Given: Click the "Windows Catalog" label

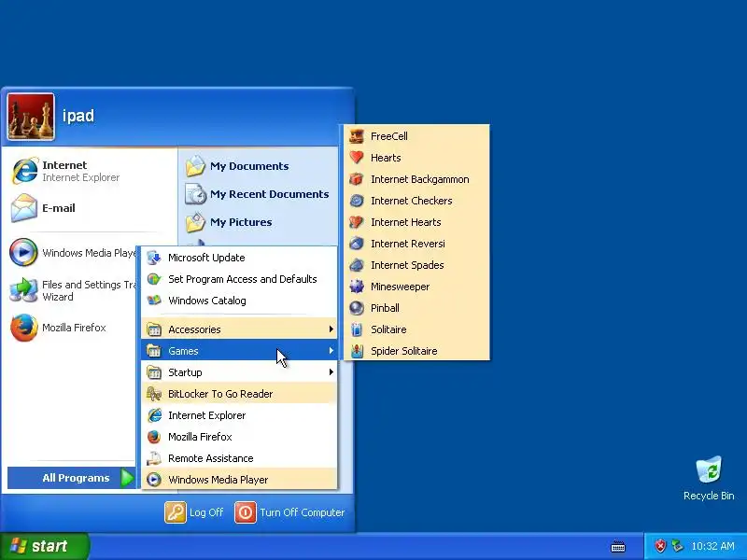Looking at the screenshot, I should [x=207, y=301].
